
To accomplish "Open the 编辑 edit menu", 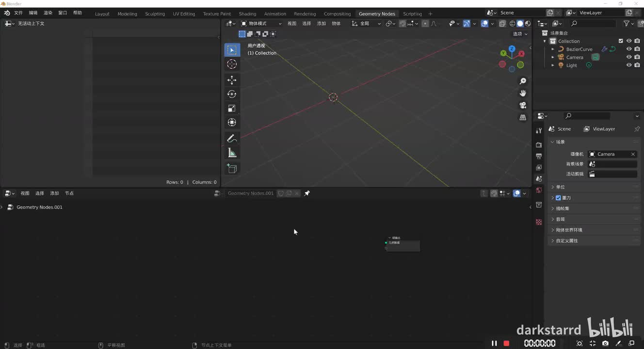I will pos(33,13).
